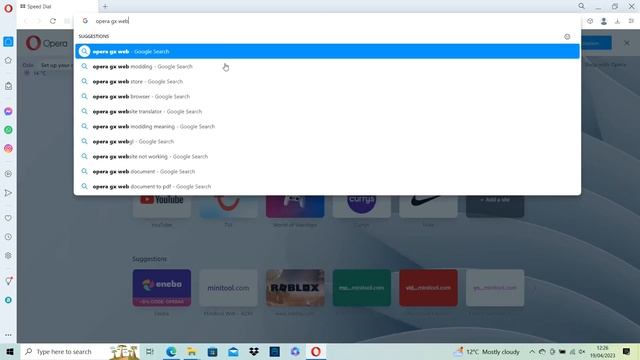
Task: Open the Eneba suggestion tile
Action: [x=162, y=288]
